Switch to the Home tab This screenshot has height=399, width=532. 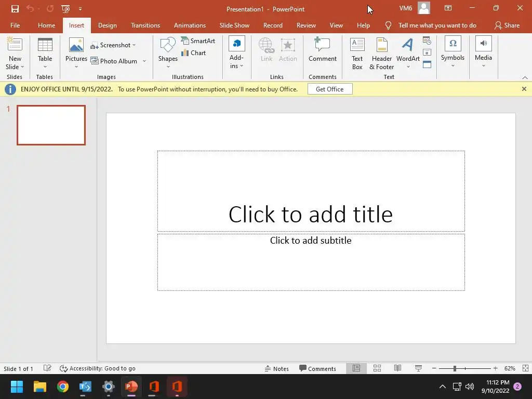click(46, 25)
